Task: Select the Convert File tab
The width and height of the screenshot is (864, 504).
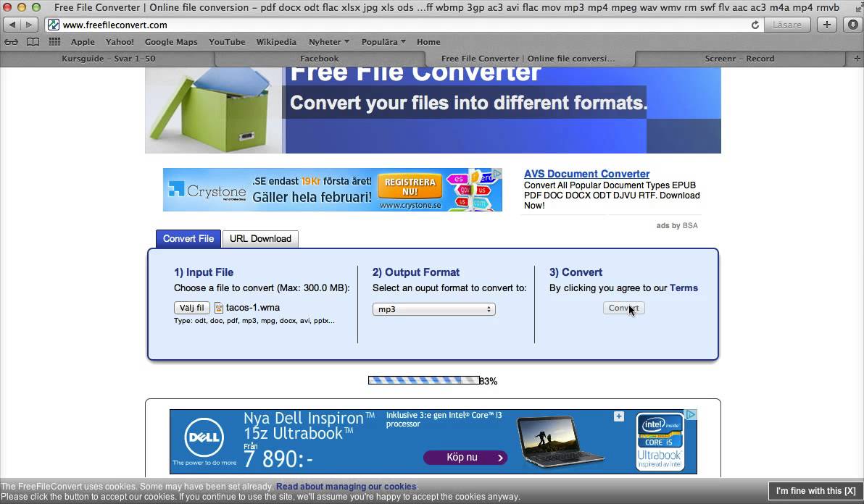Action: 188,239
